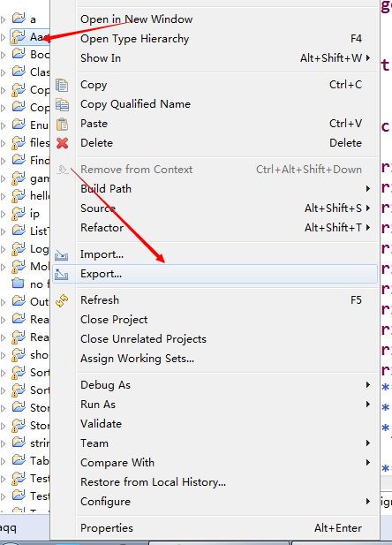This screenshot has width=392, height=545.
Task: Click the Copy icon in context menu
Action: coord(62,85)
